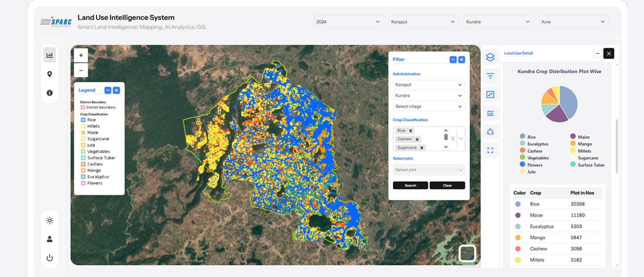Click the power logout icon

[x=50, y=258]
